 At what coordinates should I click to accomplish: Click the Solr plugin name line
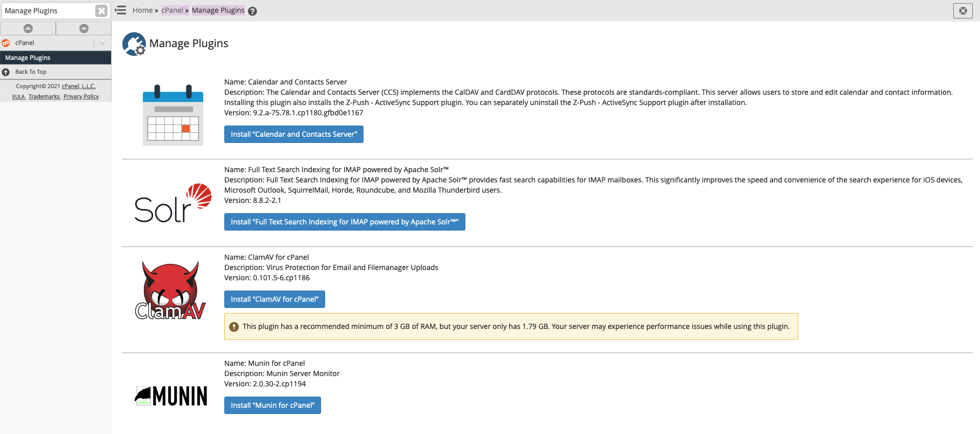[336, 170]
